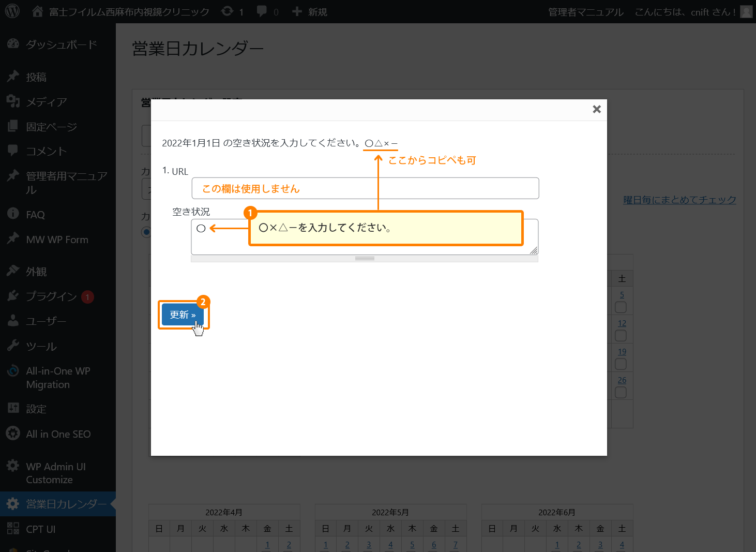Click the 2022年6月 calendar header
The image size is (756, 552).
coord(557,512)
